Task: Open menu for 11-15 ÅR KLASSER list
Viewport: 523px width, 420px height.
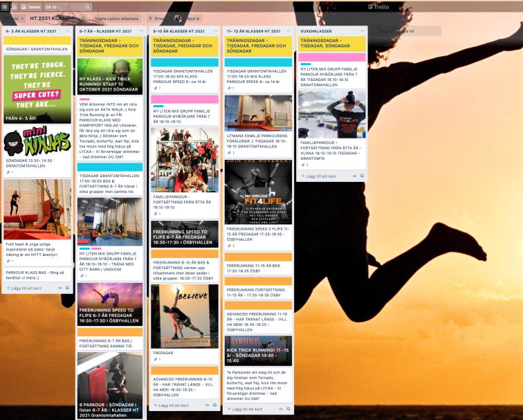Action: click(288, 31)
